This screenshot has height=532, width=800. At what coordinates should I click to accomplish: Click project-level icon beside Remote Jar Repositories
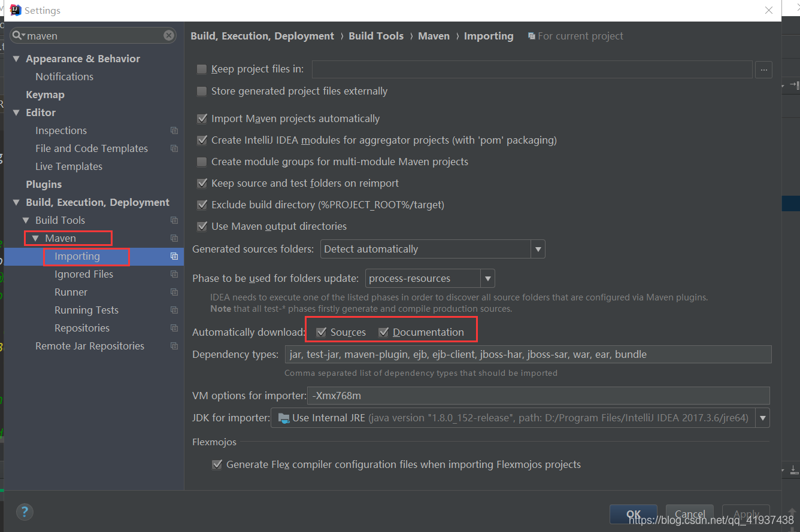[174, 346]
